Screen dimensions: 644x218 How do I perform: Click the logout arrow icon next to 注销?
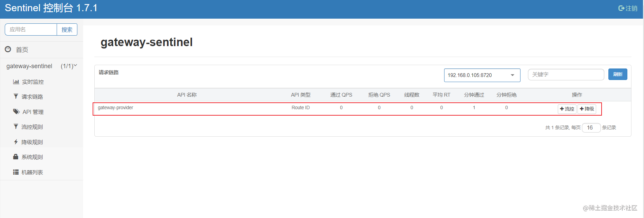pyautogui.click(x=622, y=8)
